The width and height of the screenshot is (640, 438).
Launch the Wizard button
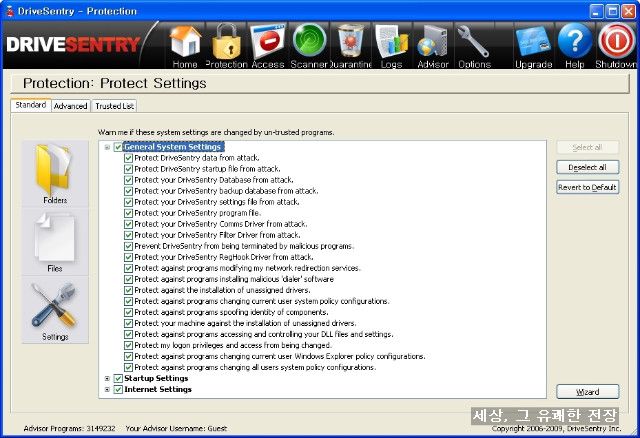point(587,392)
